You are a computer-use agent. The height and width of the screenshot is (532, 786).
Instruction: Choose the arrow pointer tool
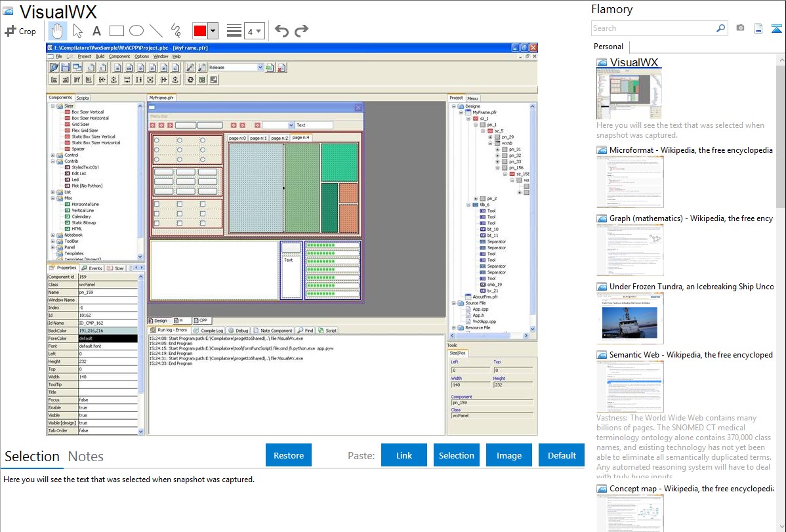(77, 31)
